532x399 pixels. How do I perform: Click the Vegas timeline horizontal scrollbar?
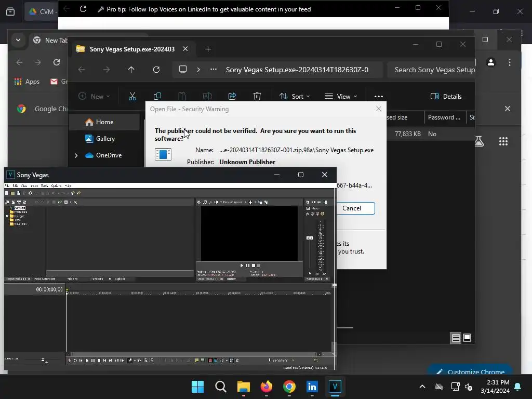click(x=195, y=354)
